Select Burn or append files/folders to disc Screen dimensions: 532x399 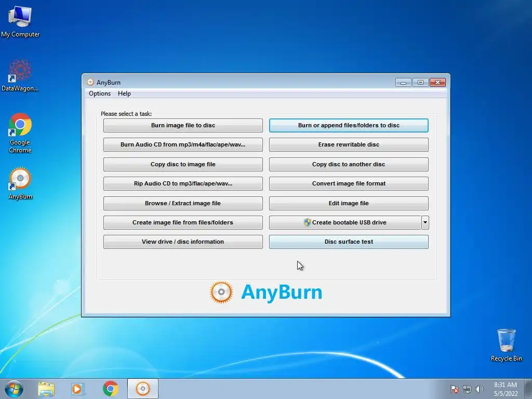tap(349, 125)
